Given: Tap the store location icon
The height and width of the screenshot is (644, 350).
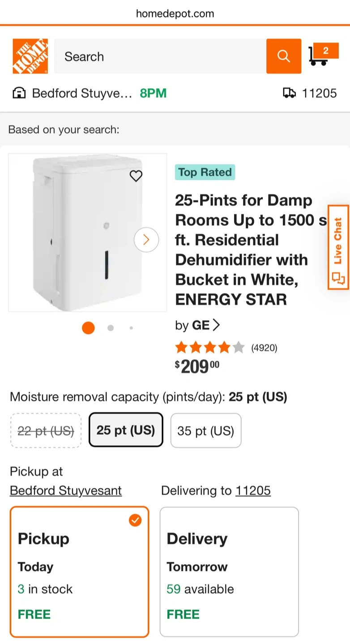Looking at the screenshot, I should pos(19,93).
